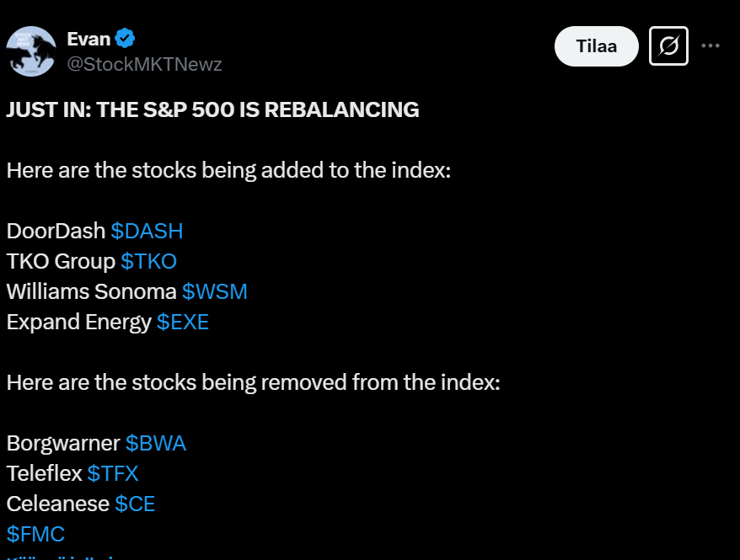
Task: Select the $EXE cashtag
Action: point(183,322)
